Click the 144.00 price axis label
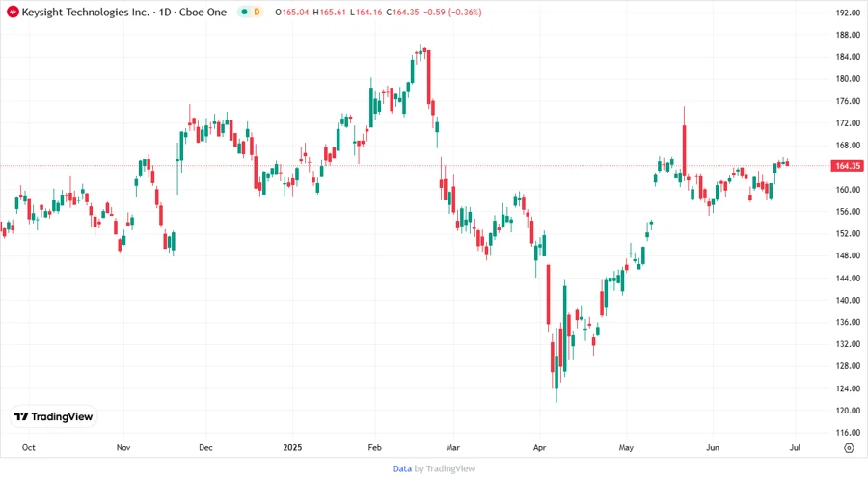 click(x=848, y=279)
